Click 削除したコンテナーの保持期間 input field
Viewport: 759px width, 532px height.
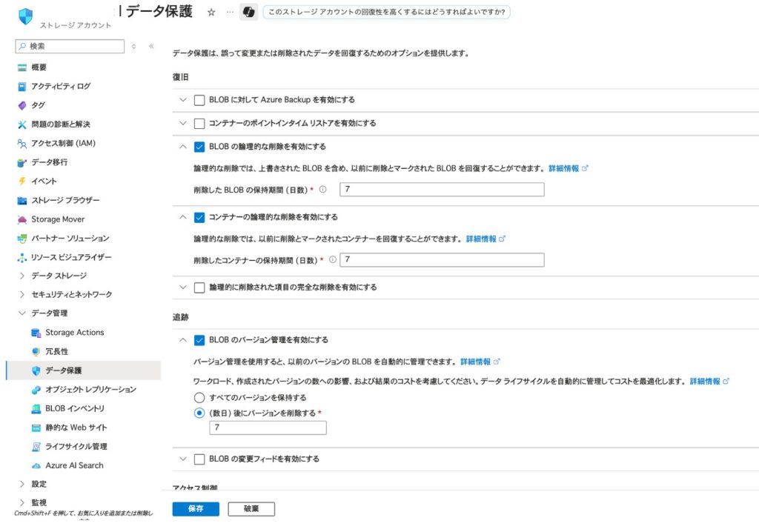[x=442, y=260]
